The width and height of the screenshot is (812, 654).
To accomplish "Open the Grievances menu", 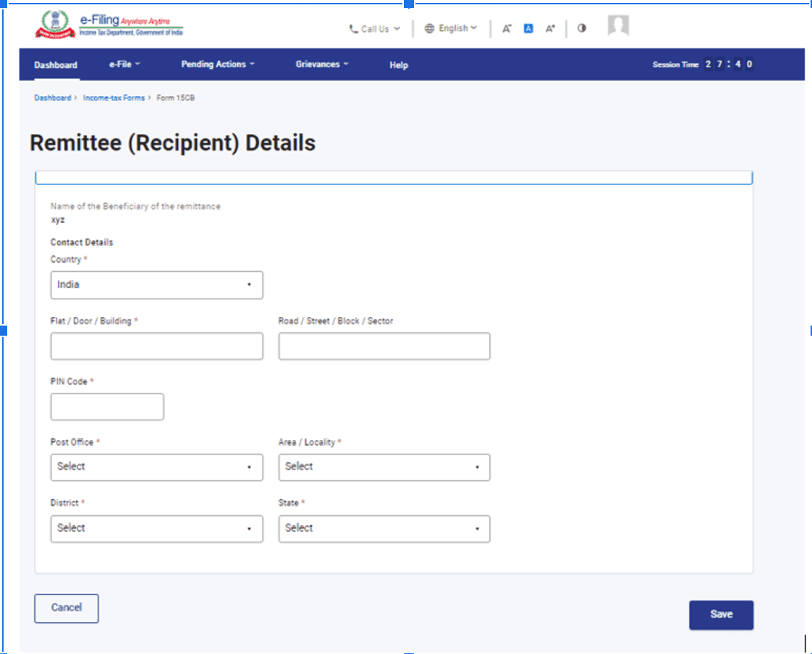I will point(319,64).
